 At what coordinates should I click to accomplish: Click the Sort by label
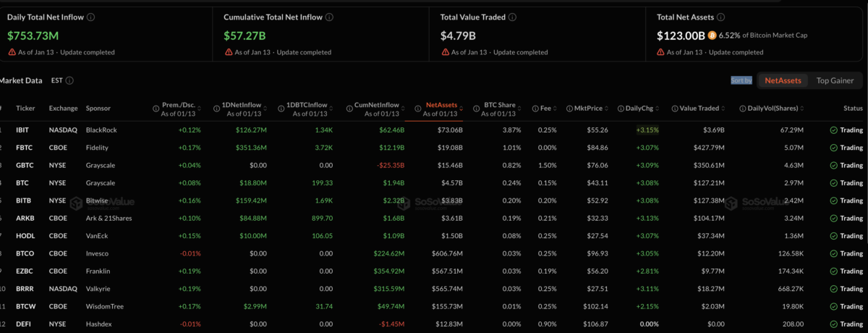(x=741, y=80)
